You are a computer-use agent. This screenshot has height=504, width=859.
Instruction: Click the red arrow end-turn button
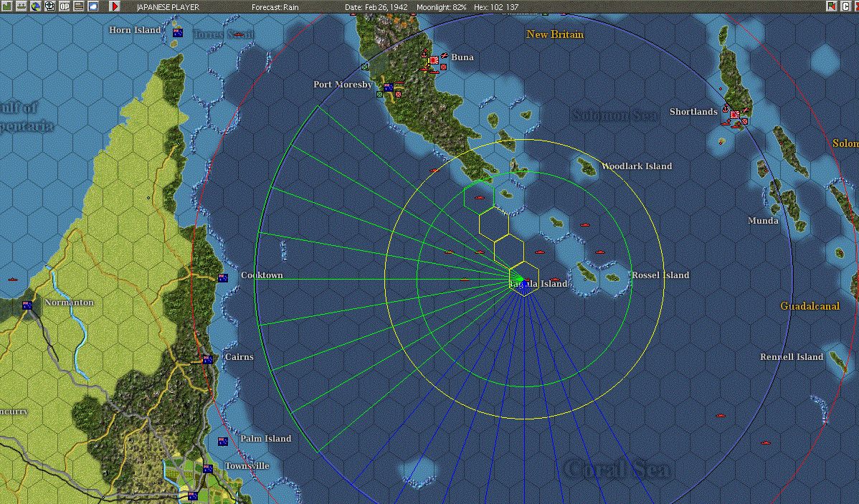[115, 6]
